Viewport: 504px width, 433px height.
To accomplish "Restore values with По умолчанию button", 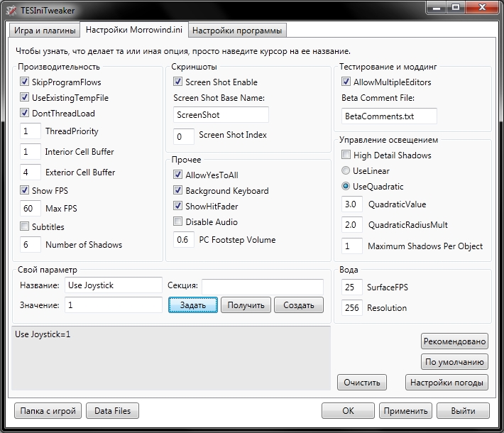I will tap(454, 362).
